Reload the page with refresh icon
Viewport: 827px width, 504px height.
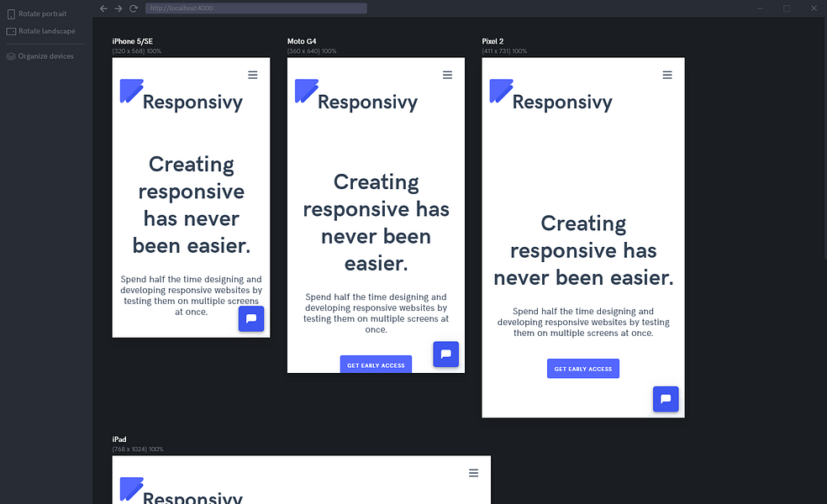[x=134, y=8]
